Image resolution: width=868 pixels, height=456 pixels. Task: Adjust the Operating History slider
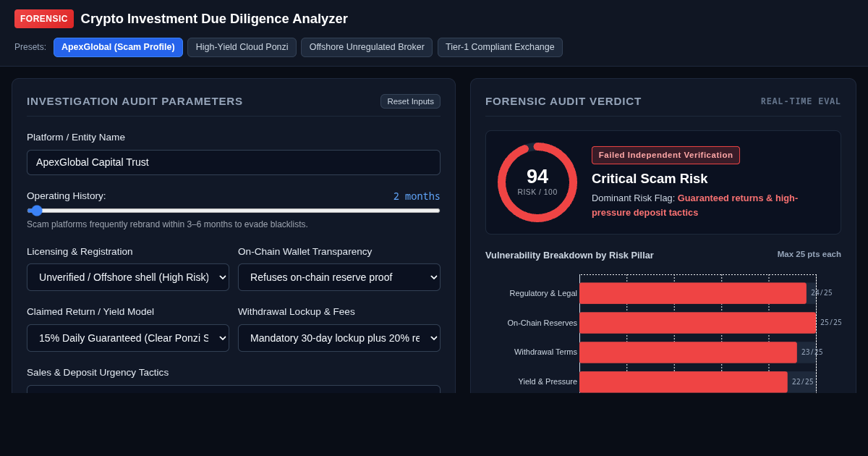pyautogui.click(x=234, y=211)
